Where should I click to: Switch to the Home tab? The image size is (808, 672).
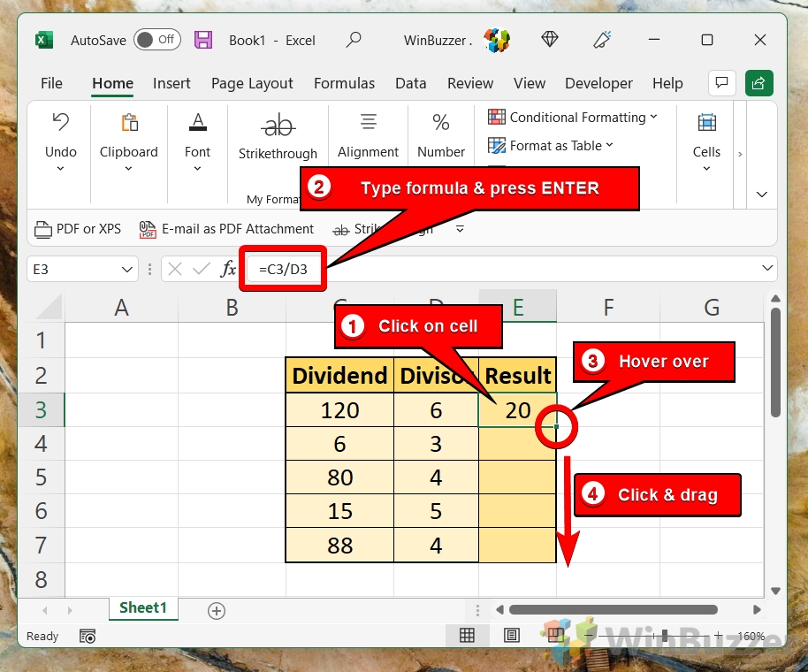tap(113, 83)
